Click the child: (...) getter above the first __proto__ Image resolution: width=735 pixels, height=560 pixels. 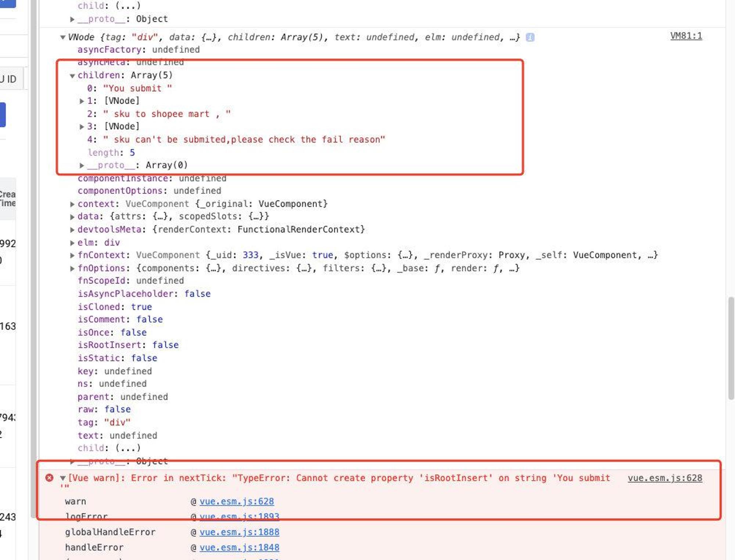(x=109, y=5)
